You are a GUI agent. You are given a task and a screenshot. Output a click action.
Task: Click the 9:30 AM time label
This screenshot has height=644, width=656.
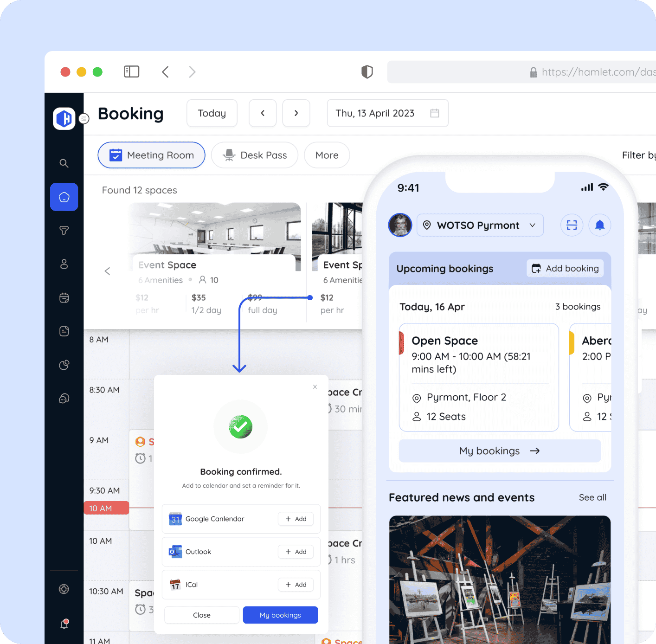point(104,490)
